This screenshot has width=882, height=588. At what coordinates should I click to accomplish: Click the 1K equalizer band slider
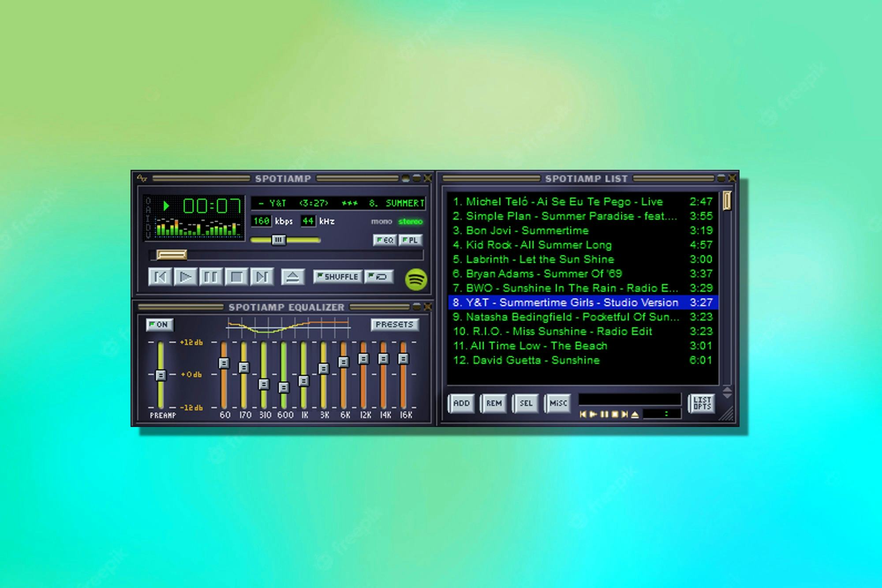point(303,381)
